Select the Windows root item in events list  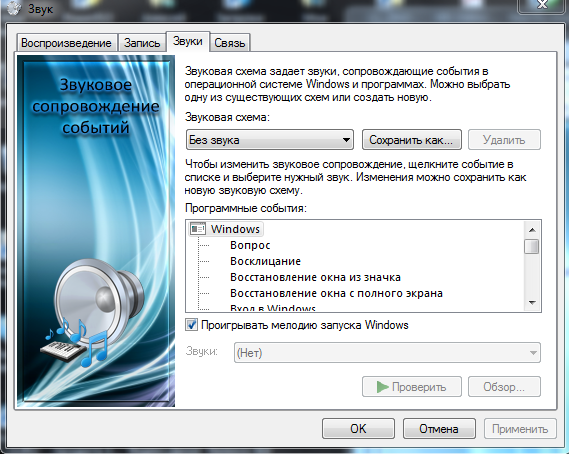235,229
